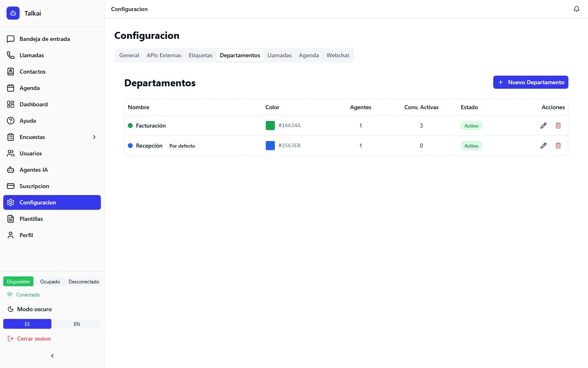Open the Perfil page
This screenshot has height=368, width=588.
(x=52, y=235)
